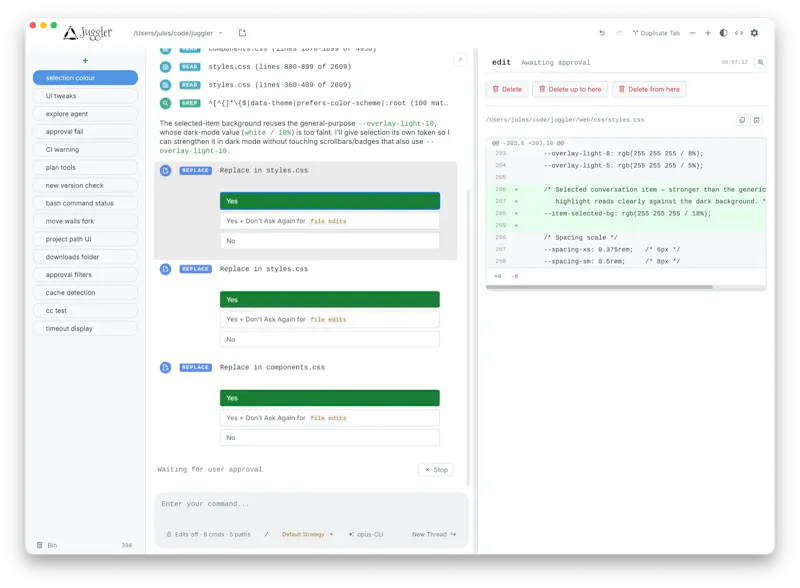Open the 'timeout display' conversation
This screenshot has height=588, width=800.
coord(85,329)
